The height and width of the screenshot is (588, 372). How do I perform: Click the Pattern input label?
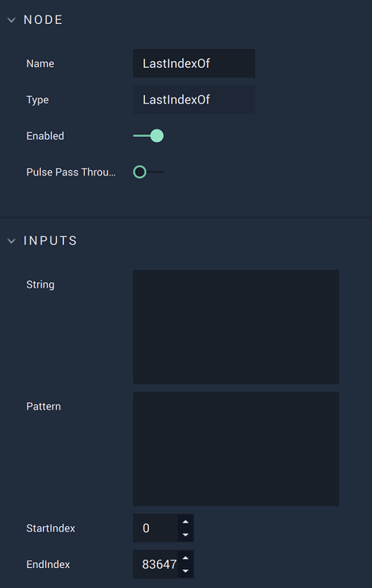click(44, 407)
